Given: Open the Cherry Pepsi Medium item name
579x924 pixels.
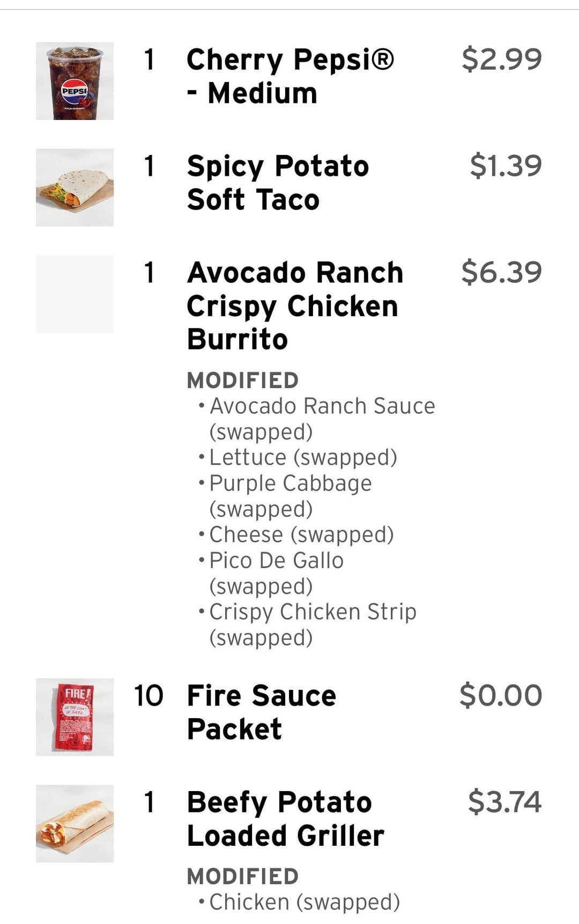Looking at the screenshot, I should (x=289, y=76).
